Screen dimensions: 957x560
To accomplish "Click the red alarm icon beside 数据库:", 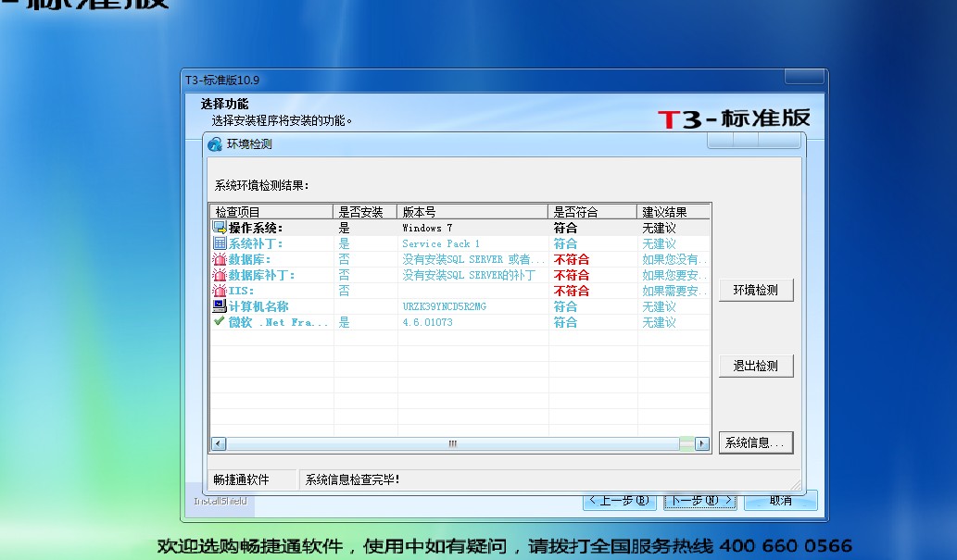I will click(220, 258).
